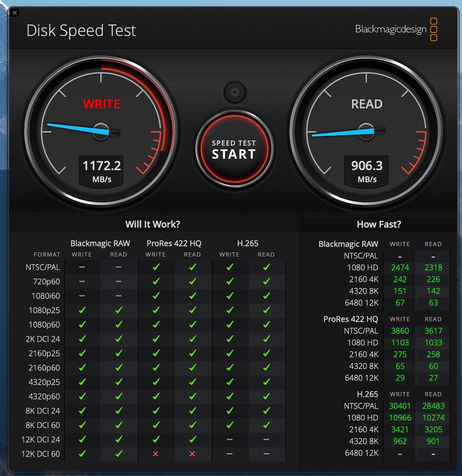The width and height of the screenshot is (462, 476).
Task: Click the 258 ProRes 2160 4K read value
Action: pos(433,354)
